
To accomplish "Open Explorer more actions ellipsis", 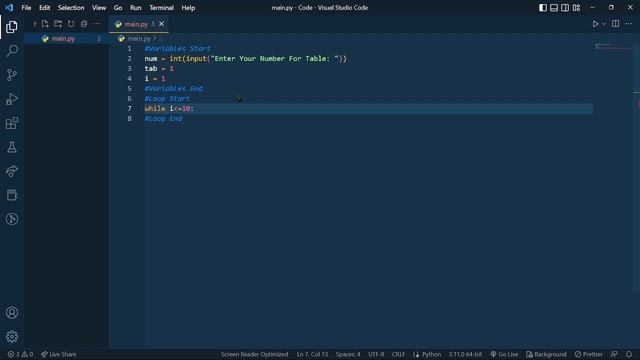I will pyautogui.click(x=97, y=24).
